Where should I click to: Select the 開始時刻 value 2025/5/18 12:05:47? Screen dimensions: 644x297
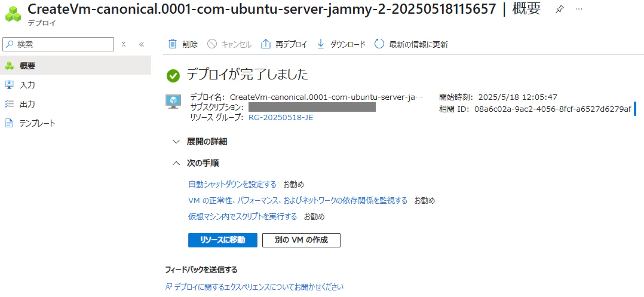click(x=517, y=97)
